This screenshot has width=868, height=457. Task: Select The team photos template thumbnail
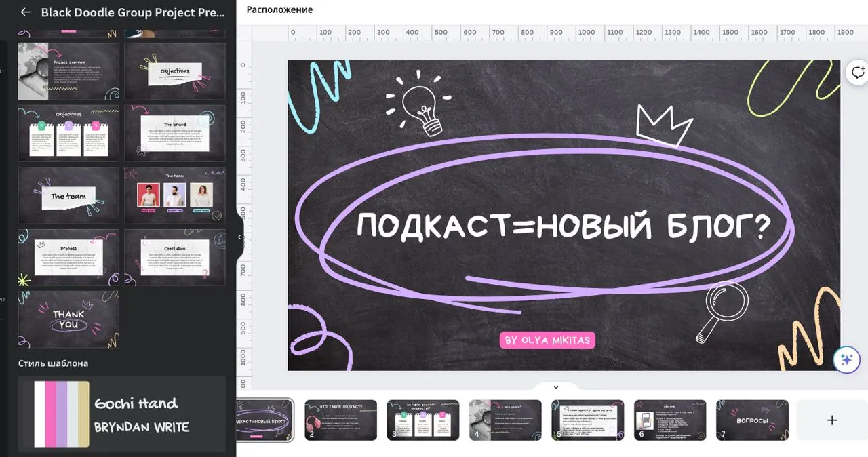click(175, 195)
